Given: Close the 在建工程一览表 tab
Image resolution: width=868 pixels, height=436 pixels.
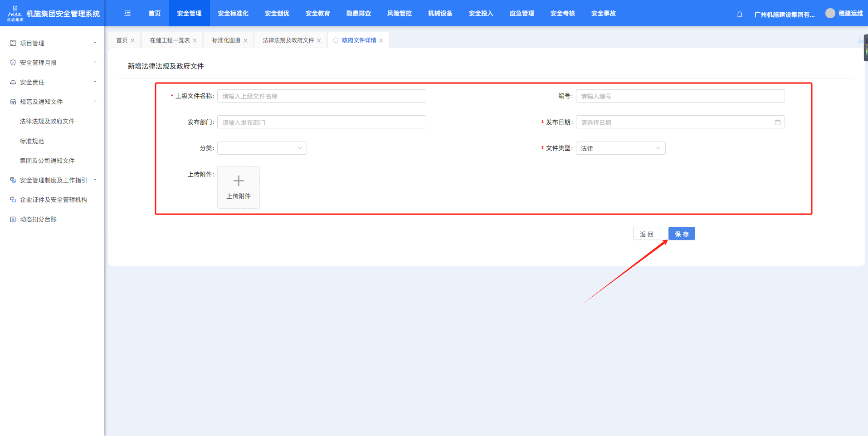Looking at the screenshot, I should click(195, 41).
